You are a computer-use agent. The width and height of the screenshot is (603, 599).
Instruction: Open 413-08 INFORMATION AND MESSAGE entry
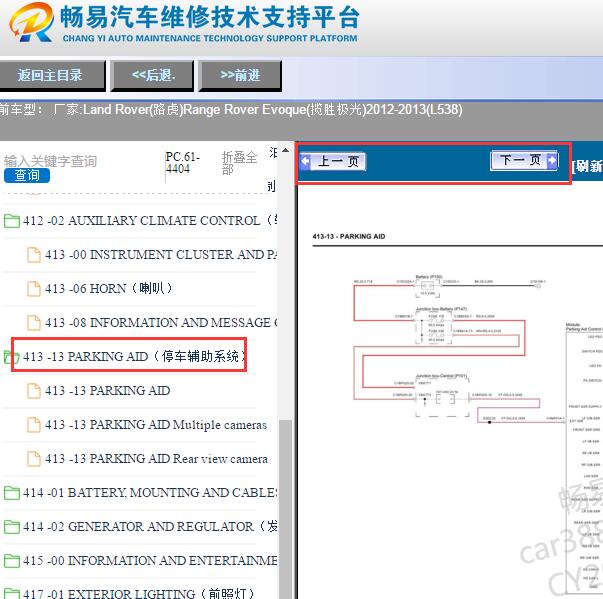161,322
